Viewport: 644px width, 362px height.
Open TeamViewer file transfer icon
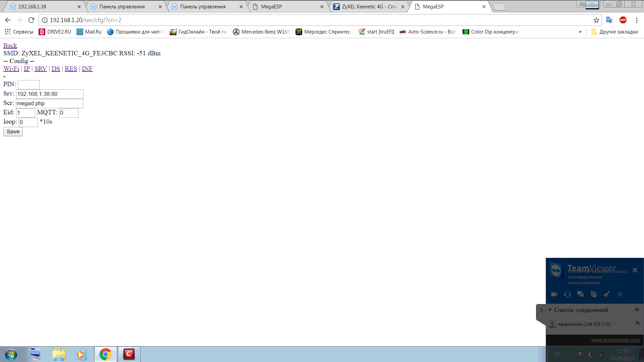[x=594, y=294]
